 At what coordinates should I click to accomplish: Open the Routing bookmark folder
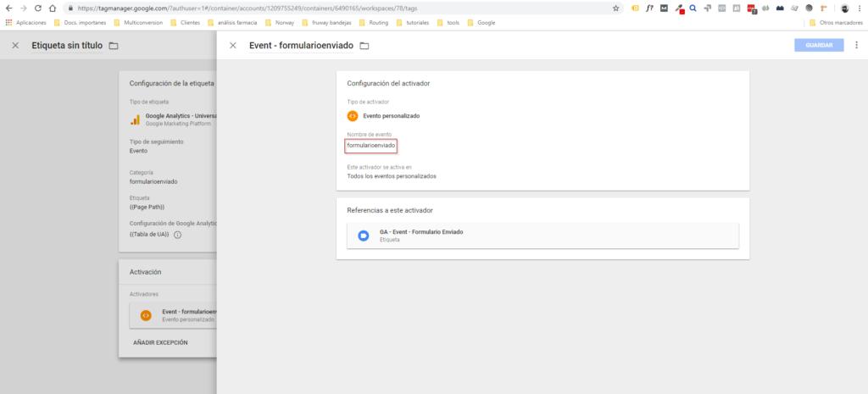(373, 23)
